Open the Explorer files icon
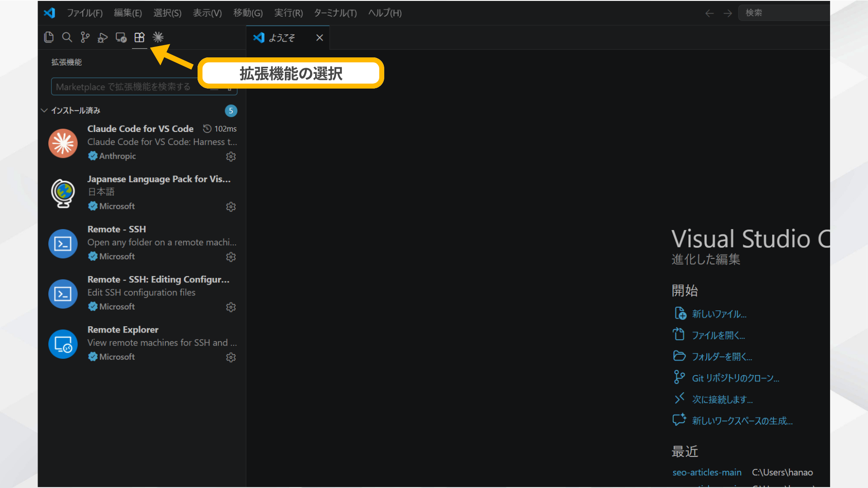 [49, 38]
